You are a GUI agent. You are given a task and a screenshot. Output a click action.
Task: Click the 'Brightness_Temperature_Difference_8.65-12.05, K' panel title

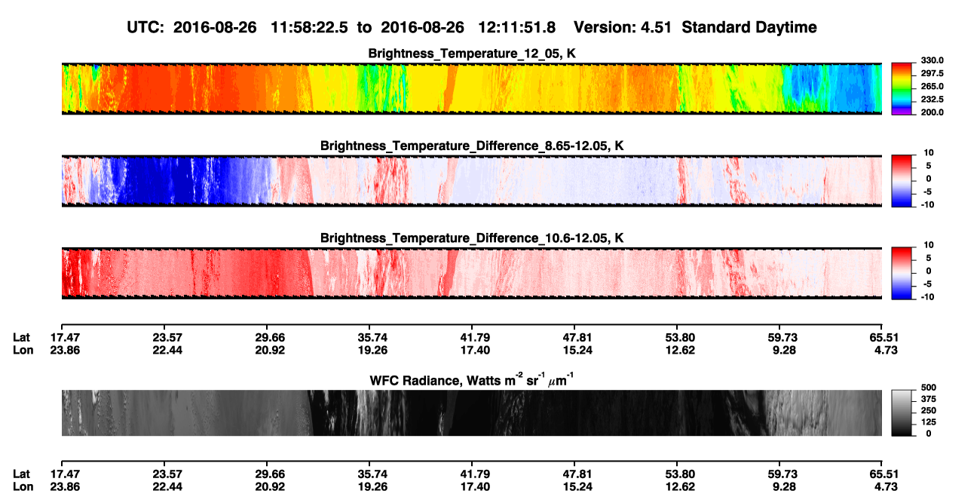coord(472,145)
